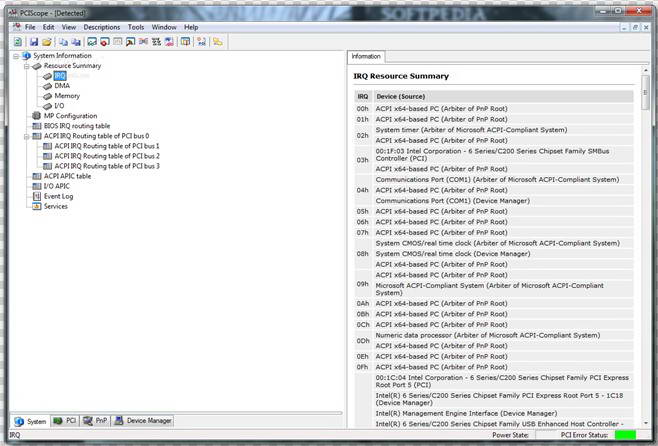Click the inner document minimize button
Screen dimensions: 658x446
(624, 27)
